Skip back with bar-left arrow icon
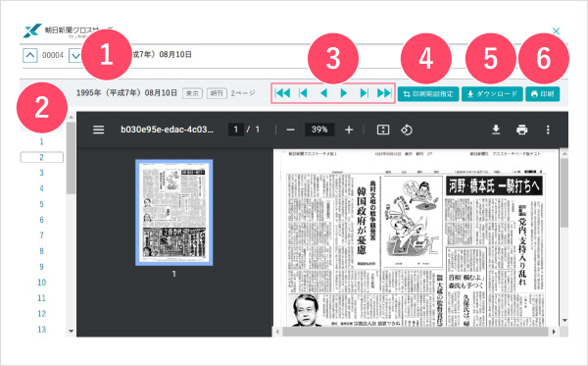Image resolution: width=588 pixels, height=366 pixels. click(x=303, y=93)
